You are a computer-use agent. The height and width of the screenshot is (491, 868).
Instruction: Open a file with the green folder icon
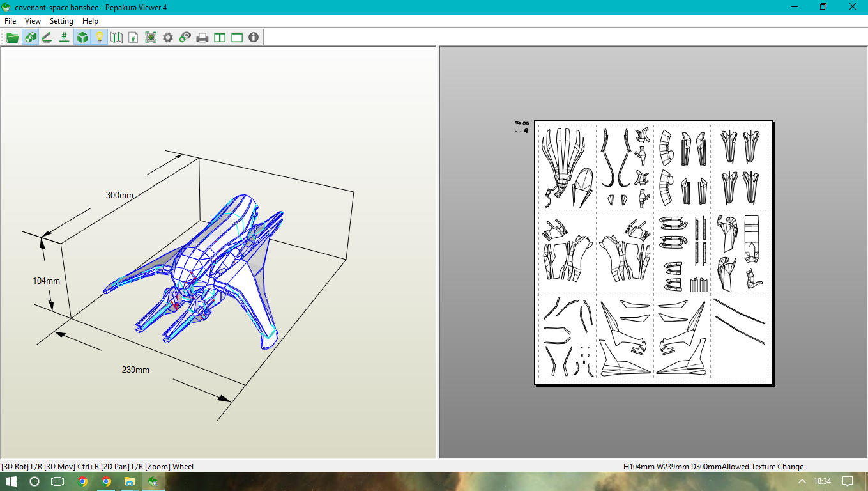click(12, 37)
